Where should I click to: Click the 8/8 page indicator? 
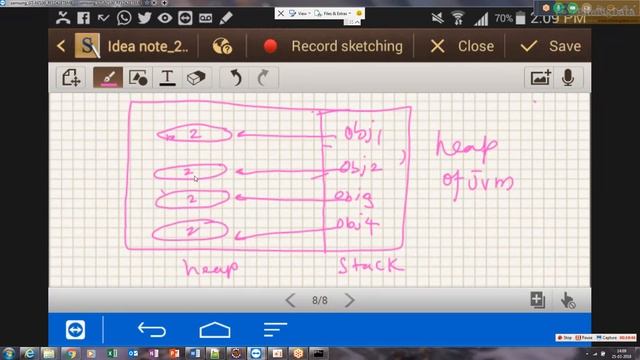pyautogui.click(x=320, y=300)
